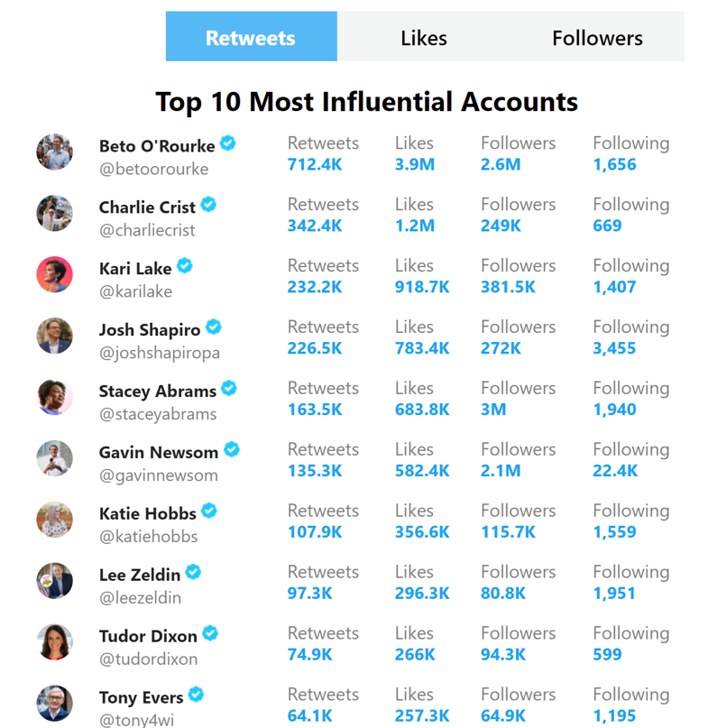Click Gavin Newsom's verified checkmark icon
Image resolution: width=708 pixels, height=728 pixels.
[x=232, y=449]
